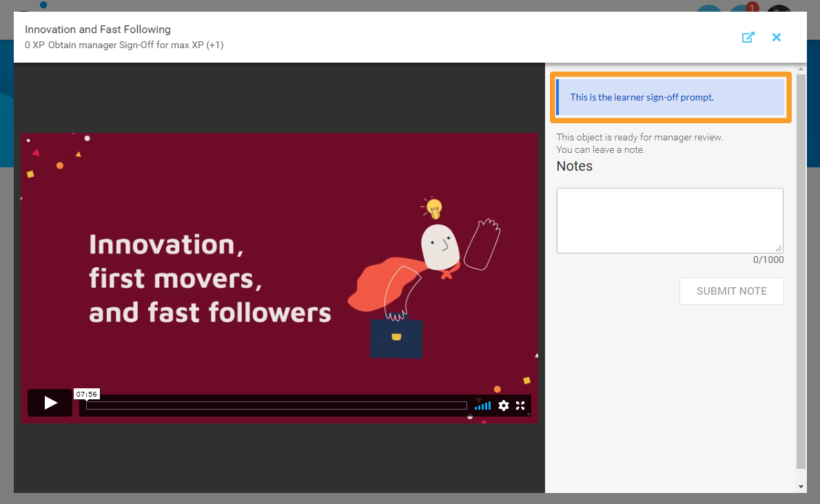Select the video quality bars icon
820x504 pixels.
(x=482, y=406)
